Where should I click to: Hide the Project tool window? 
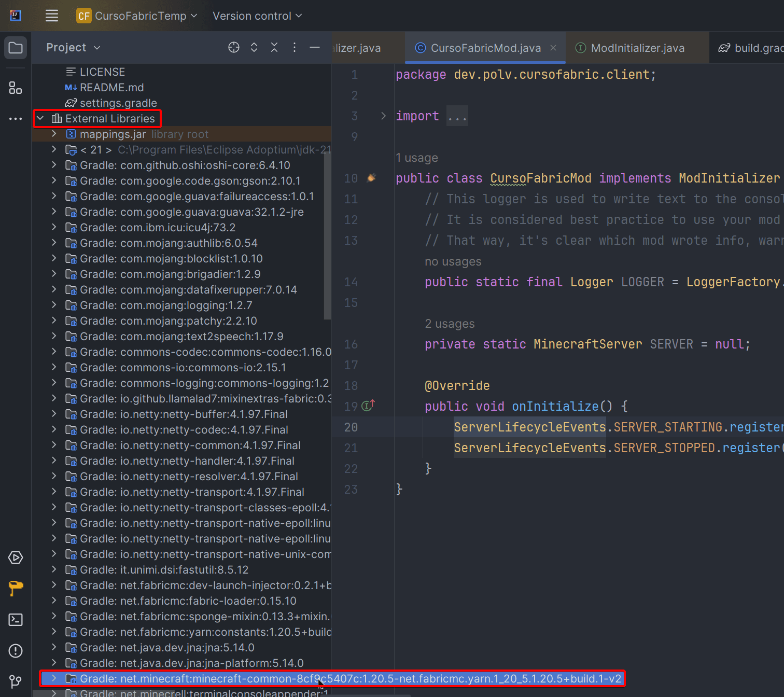coord(315,47)
